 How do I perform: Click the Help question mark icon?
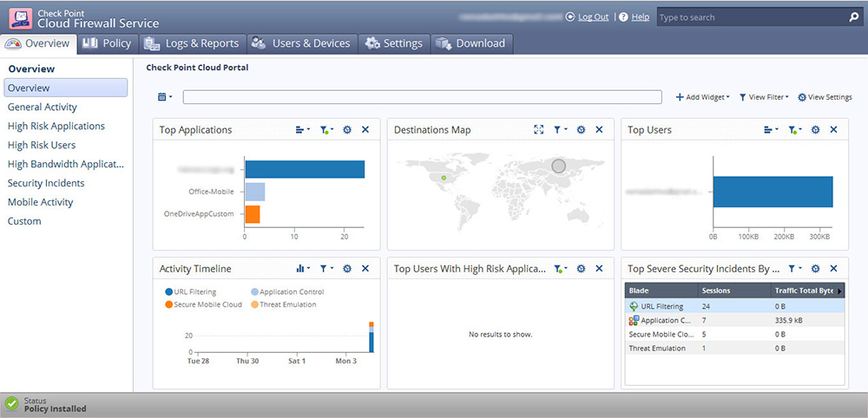[623, 17]
